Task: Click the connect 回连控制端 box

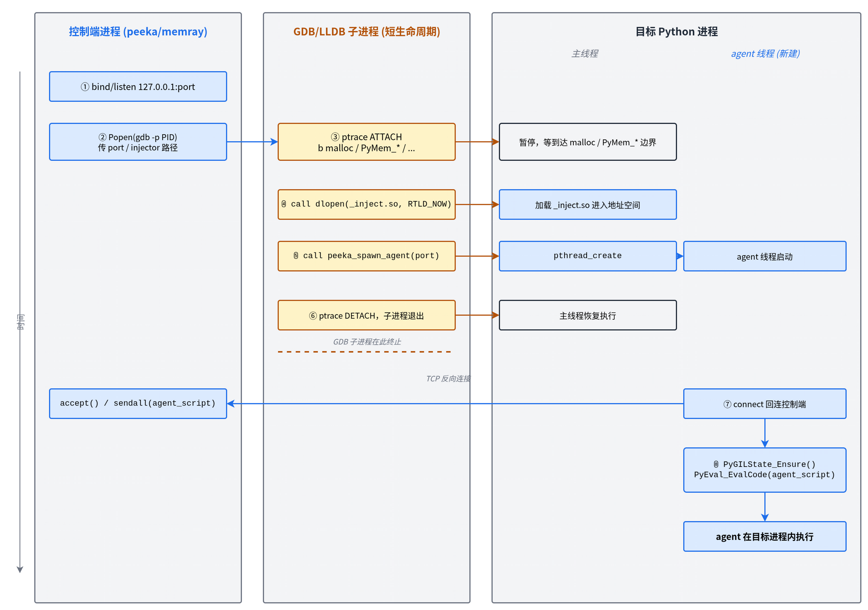Action: (x=764, y=403)
